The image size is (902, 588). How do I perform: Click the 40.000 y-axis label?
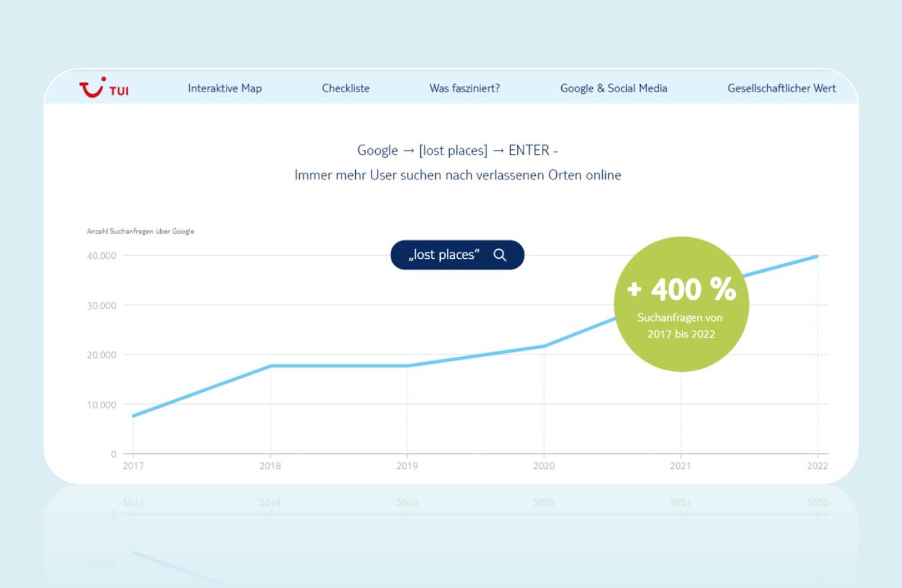[x=101, y=256]
